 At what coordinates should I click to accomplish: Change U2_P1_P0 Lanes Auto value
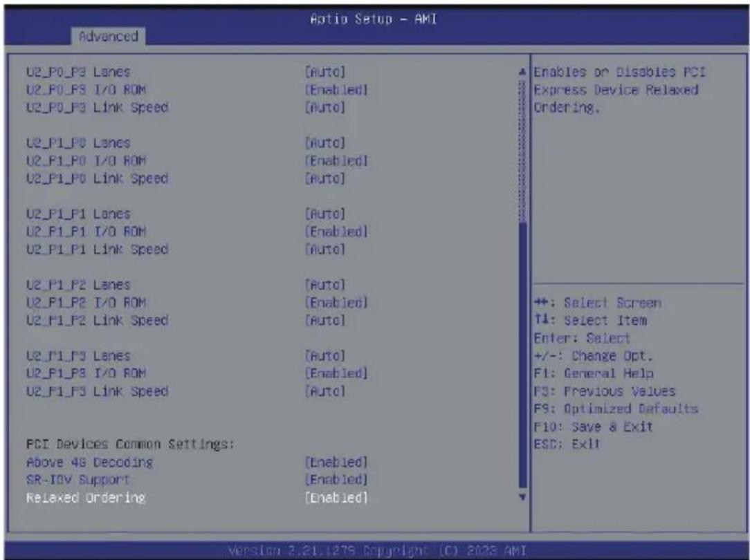click(x=324, y=143)
